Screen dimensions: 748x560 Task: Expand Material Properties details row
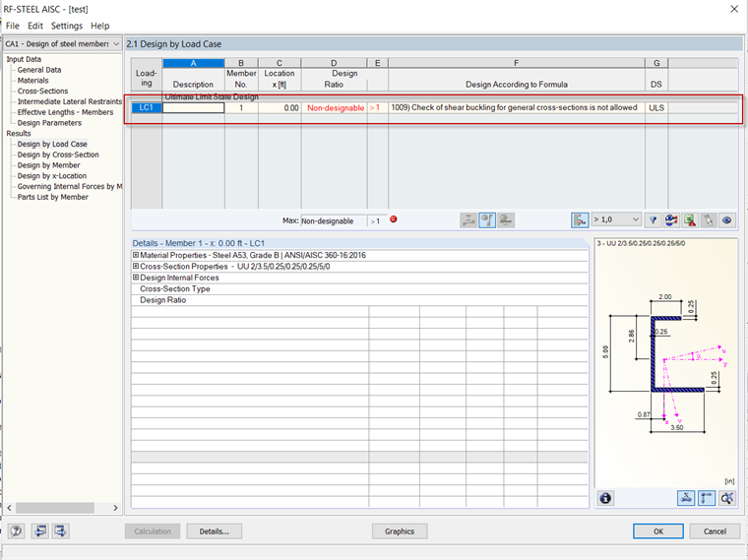(x=136, y=255)
